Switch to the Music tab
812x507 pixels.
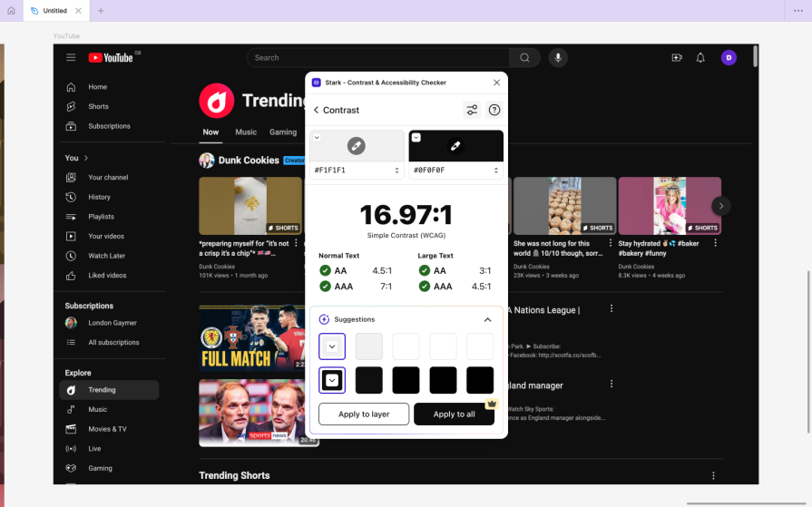(246, 132)
